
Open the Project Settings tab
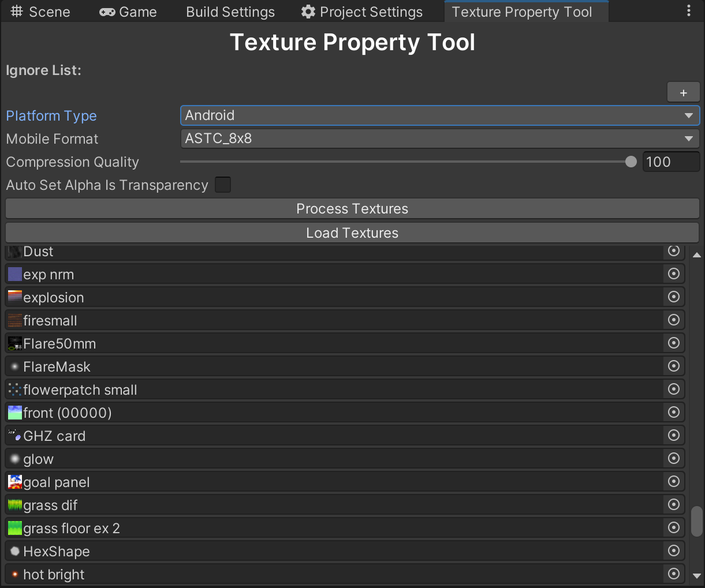click(x=362, y=12)
